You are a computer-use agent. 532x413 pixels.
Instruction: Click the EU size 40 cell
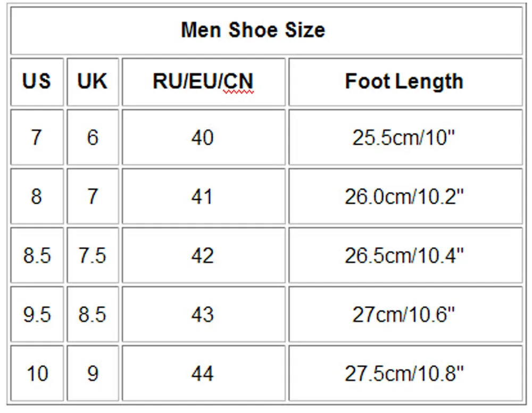click(x=203, y=138)
